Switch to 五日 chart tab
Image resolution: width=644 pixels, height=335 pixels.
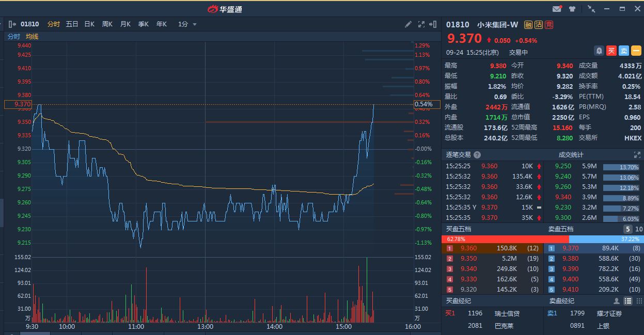[72, 24]
